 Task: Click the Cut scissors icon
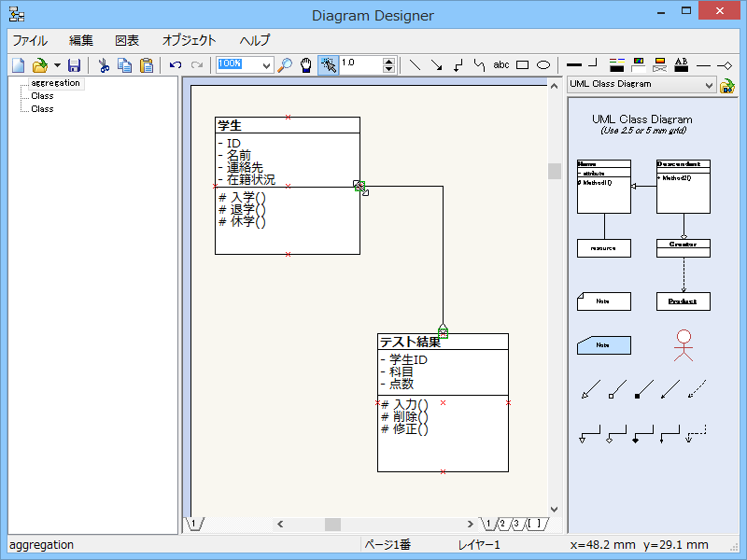[104, 65]
